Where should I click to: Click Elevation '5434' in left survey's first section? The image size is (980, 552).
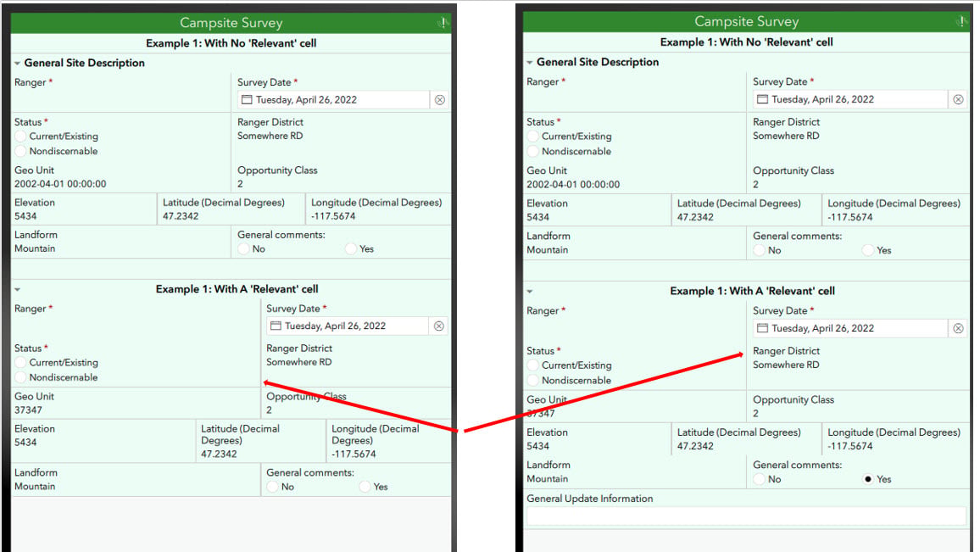(x=25, y=216)
